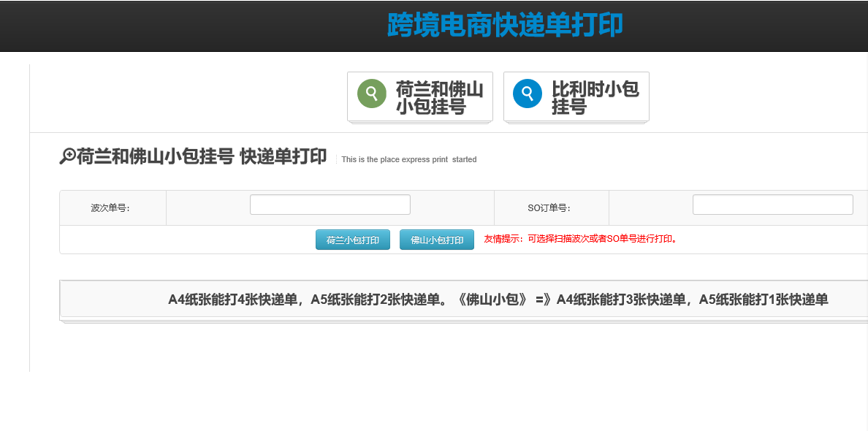868x431 pixels.
Task: Open the 比利时小包挂号 tab label
Action: coord(595,98)
